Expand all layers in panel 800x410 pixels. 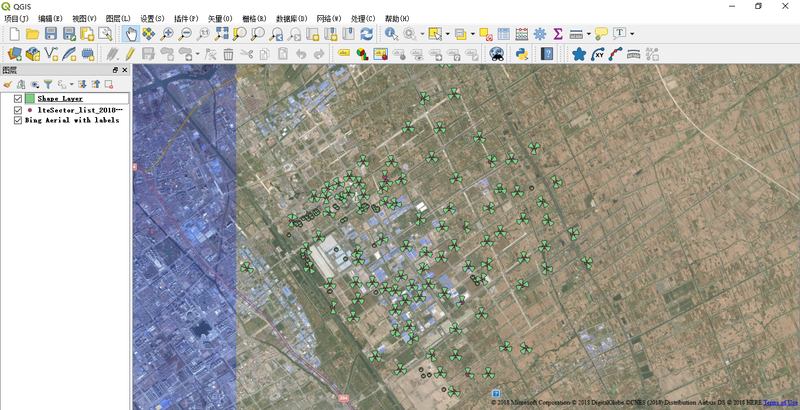click(x=82, y=85)
